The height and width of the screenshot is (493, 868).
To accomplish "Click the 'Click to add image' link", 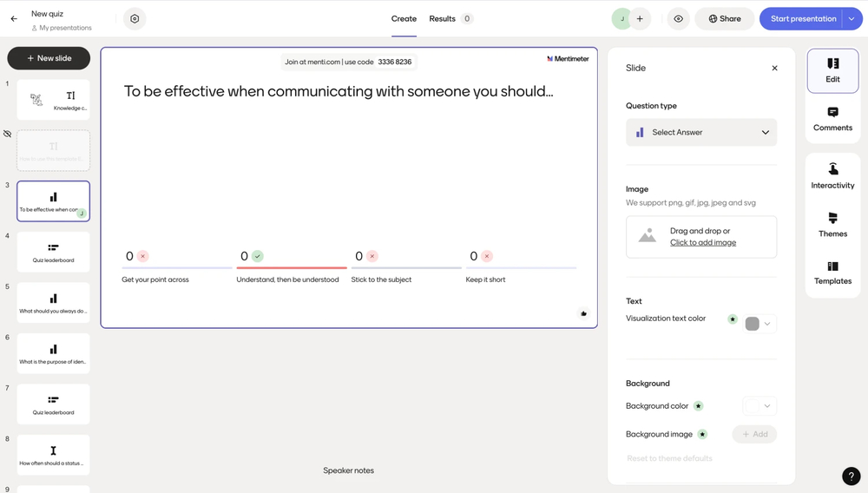I will 702,242.
